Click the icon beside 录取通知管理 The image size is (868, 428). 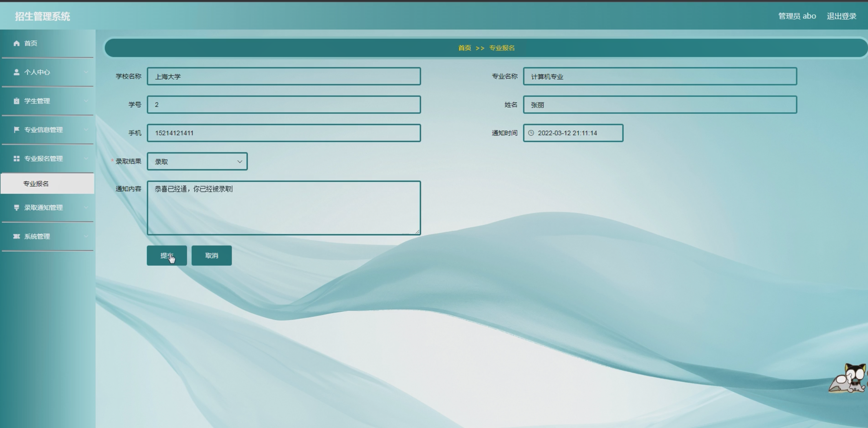[x=17, y=208]
